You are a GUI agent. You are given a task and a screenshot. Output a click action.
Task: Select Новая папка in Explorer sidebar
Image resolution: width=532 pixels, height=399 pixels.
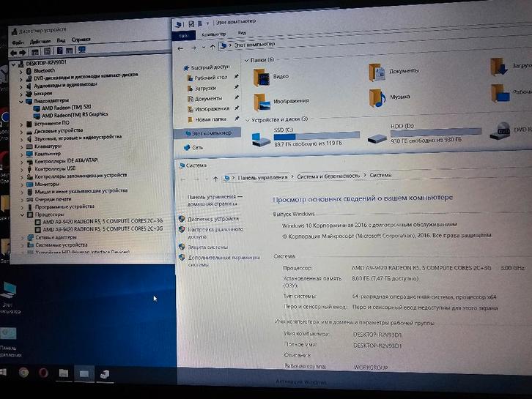(x=210, y=119)
